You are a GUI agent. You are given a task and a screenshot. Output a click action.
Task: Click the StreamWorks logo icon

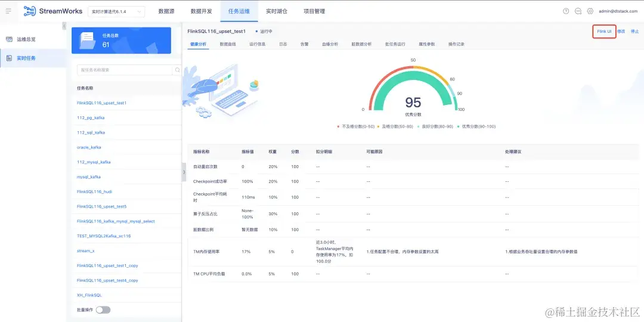pyautogui.click(x=30, y=11)
